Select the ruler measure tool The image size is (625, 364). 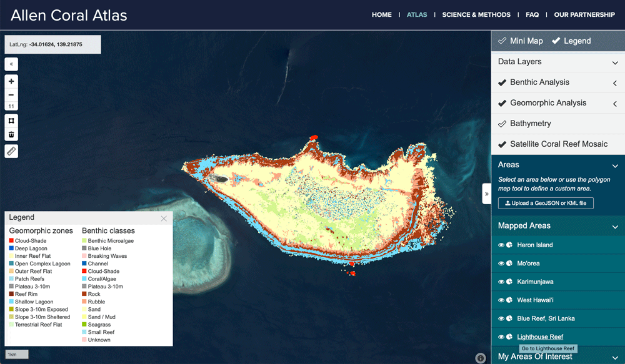click(x=11, y=151)
